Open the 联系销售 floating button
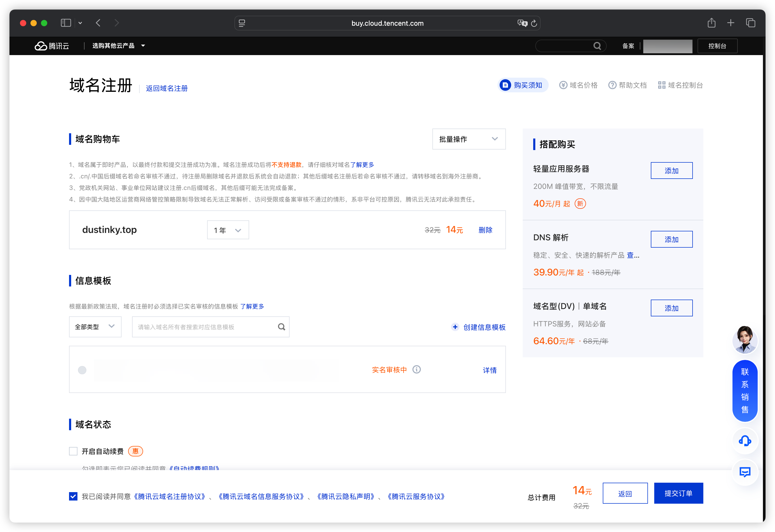Screen dimensions: 775x532 (745, 391)
